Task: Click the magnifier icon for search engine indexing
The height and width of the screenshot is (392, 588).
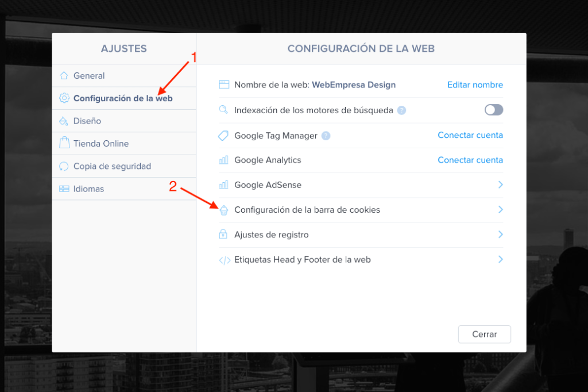Action: point(223,110)
